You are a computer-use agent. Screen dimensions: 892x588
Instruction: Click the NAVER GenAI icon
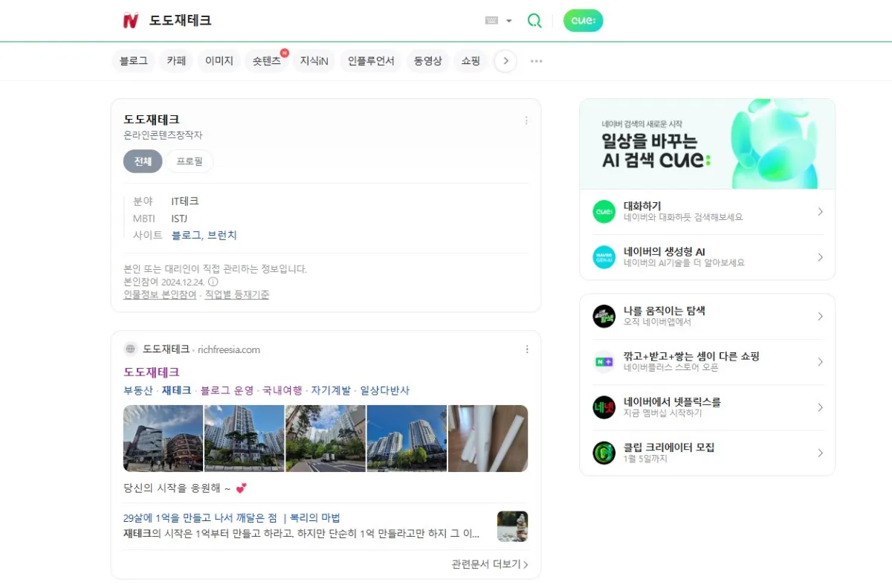point(604,256)
